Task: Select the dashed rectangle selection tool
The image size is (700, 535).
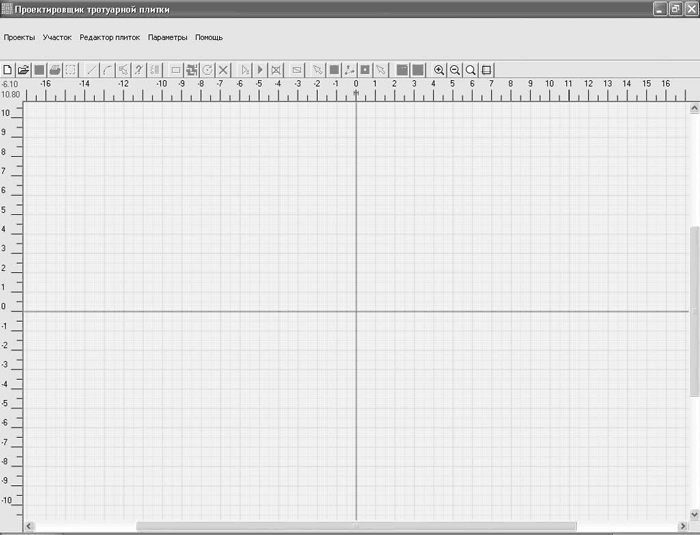Action: [71, 70]
